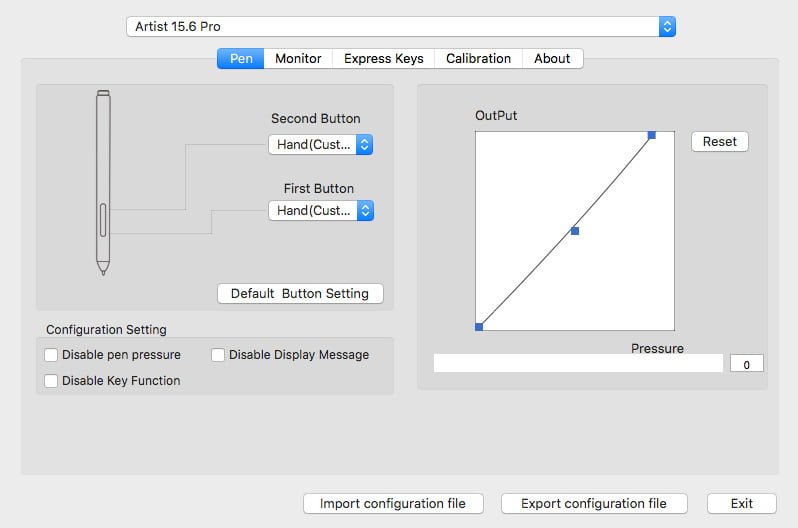Click the First Button label
798x528 pixels.
[319, 188]
